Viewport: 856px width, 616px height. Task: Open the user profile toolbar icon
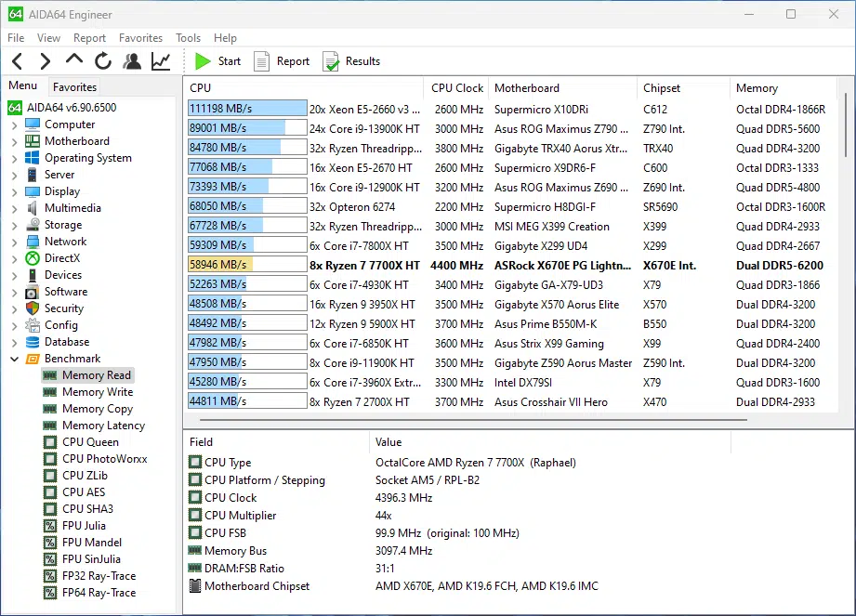132,61
